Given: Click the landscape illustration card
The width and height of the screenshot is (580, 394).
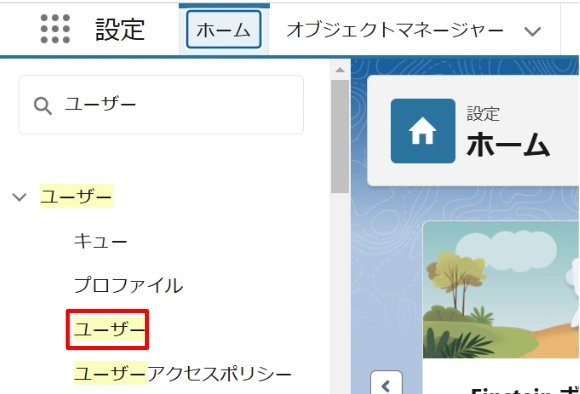Looking at the screenshot, I should pos(501,290).
